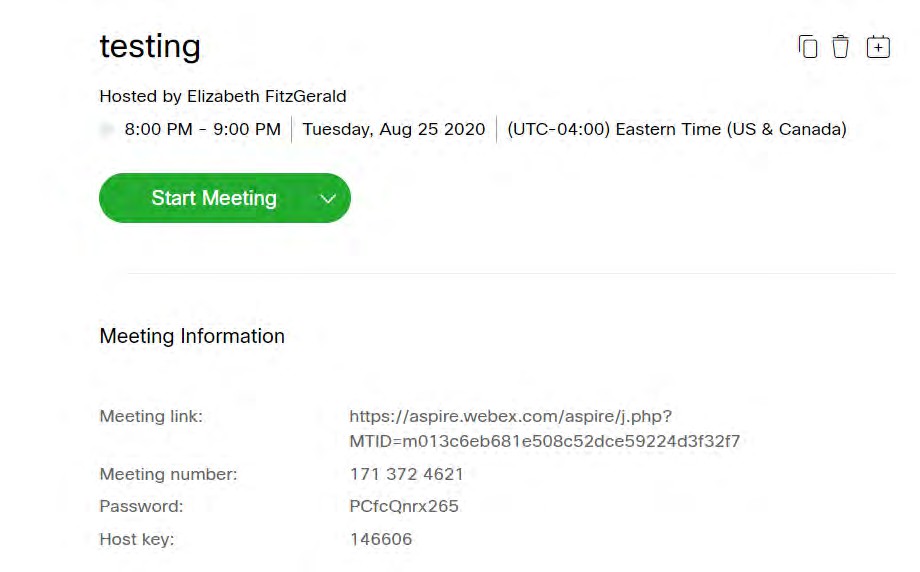Image resolution: width=920 pixels, height=572 pixels.
Task: Click the "Meeting number:" label
Action: (x=168, y=474)
